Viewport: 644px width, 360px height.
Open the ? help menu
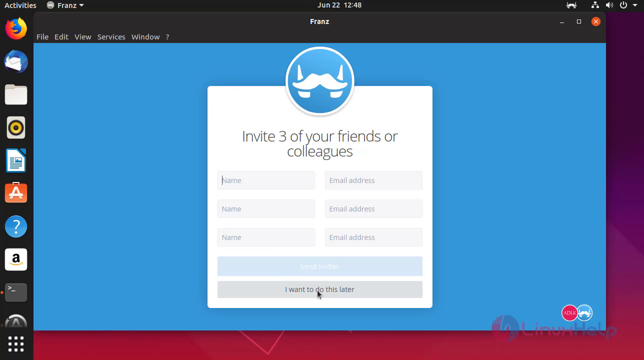click(x=167, y=37)
